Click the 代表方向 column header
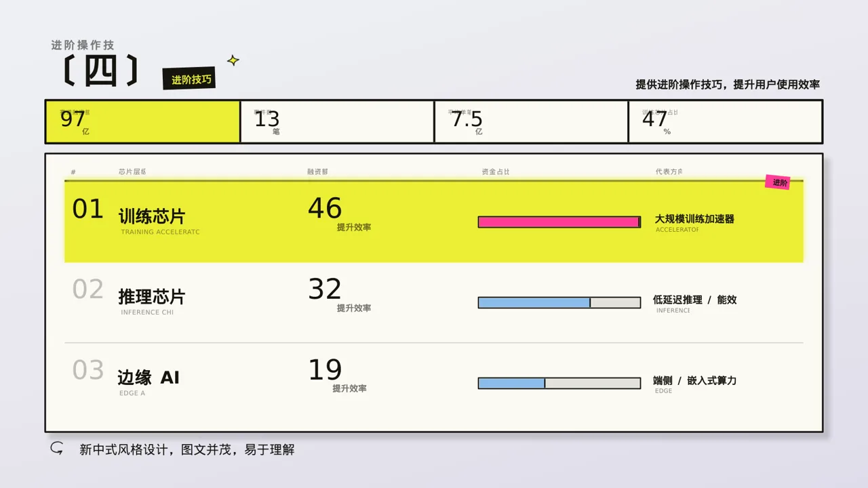Image resolution: width=868 pixels, height=488 pixels. [x=669, y=172]
